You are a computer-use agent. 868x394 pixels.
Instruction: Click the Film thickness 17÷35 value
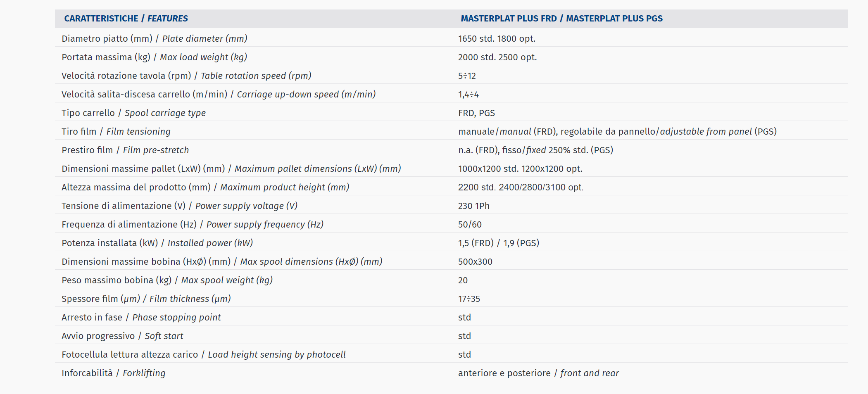[x=469, y=299]
